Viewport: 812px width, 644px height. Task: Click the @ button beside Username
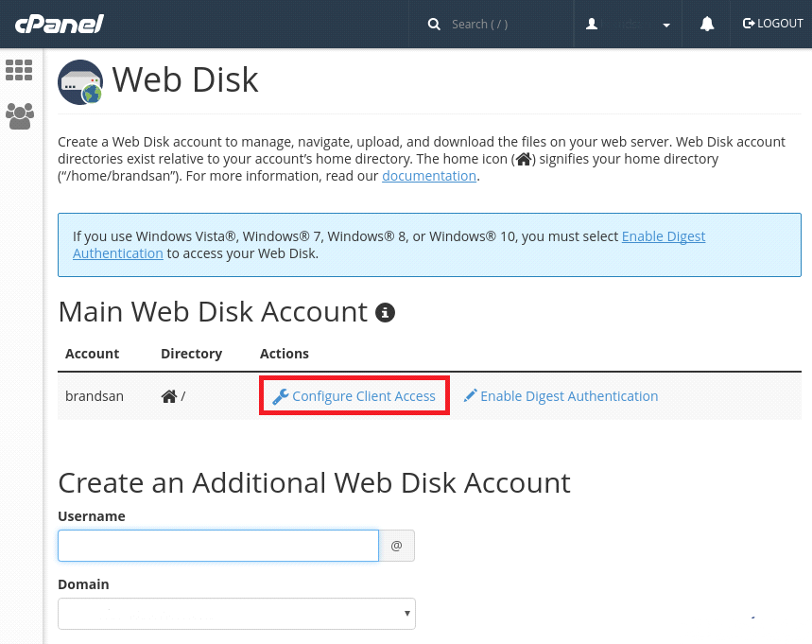coord(396,546)
